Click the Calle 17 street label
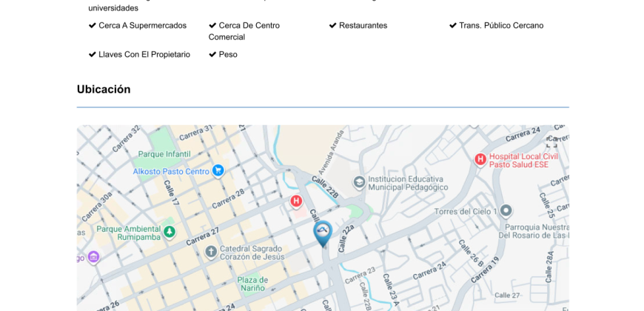This screenshot has height=311, width=644. coord(171,193)
